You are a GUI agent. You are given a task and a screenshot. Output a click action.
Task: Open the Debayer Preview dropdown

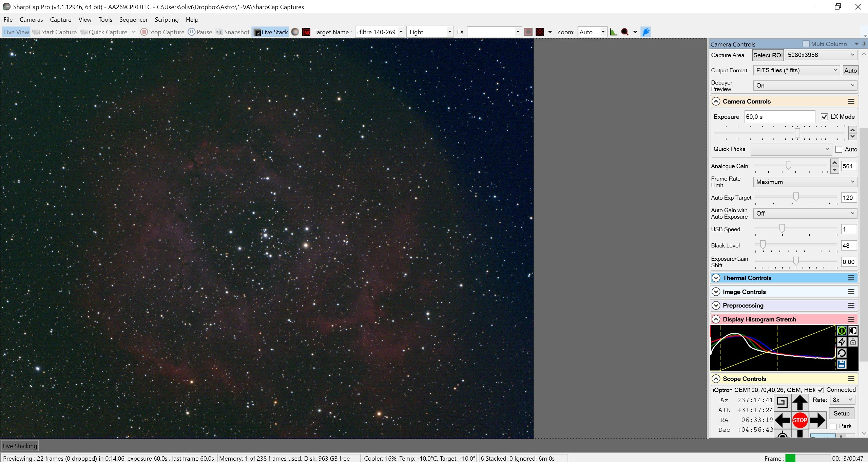(805, 86)
